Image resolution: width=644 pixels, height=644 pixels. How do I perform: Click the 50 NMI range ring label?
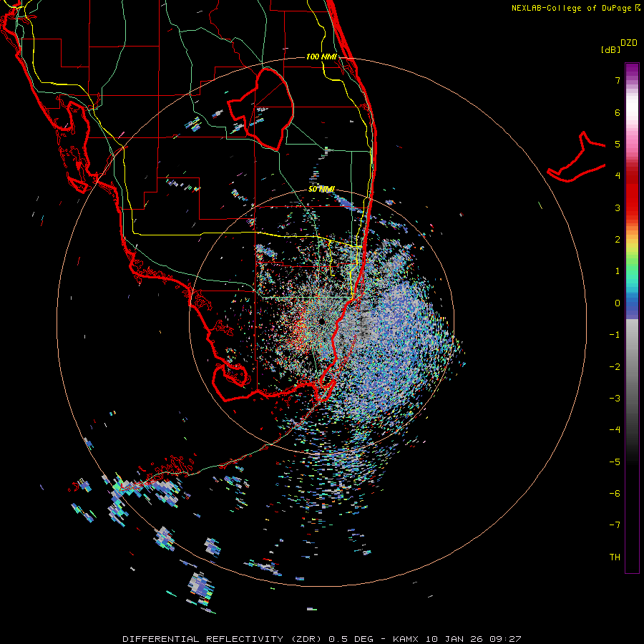[321, 190]
